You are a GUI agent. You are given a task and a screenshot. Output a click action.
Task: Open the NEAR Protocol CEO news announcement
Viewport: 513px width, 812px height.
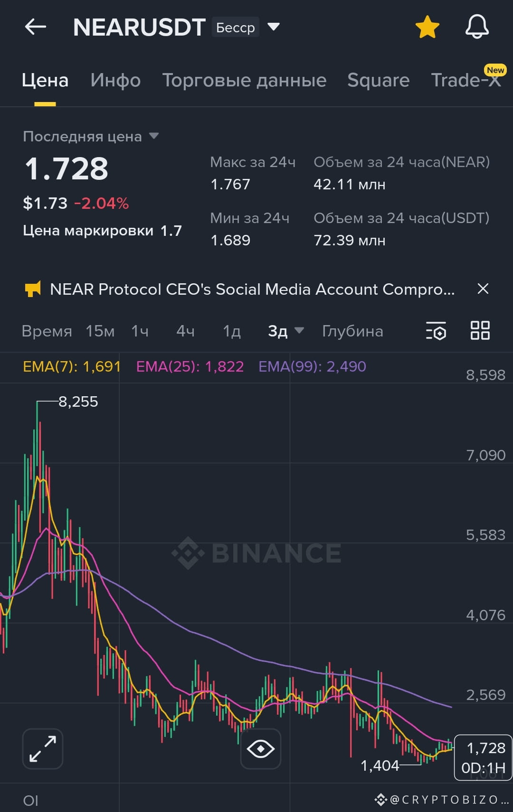(252, 289)
